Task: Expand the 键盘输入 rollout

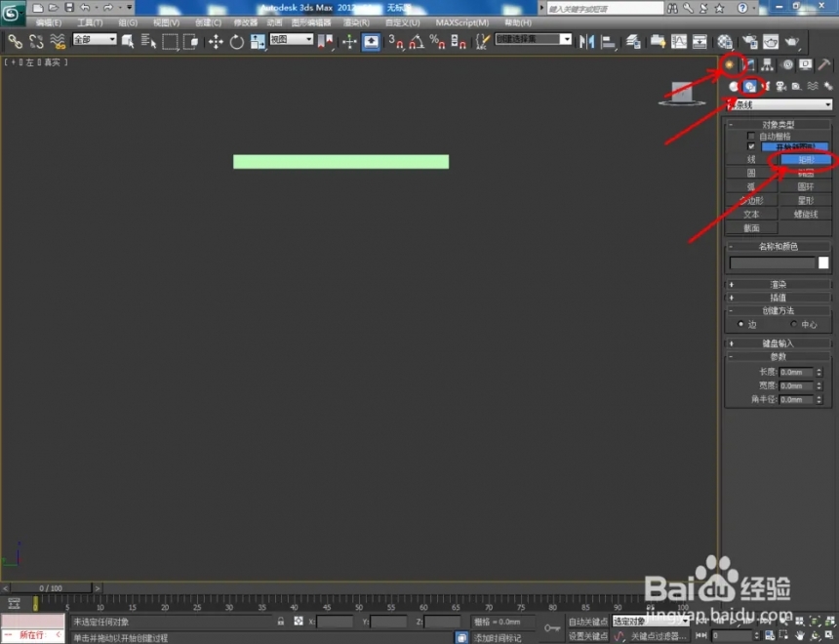Action: pyautogui.click(x=778, y=343)
